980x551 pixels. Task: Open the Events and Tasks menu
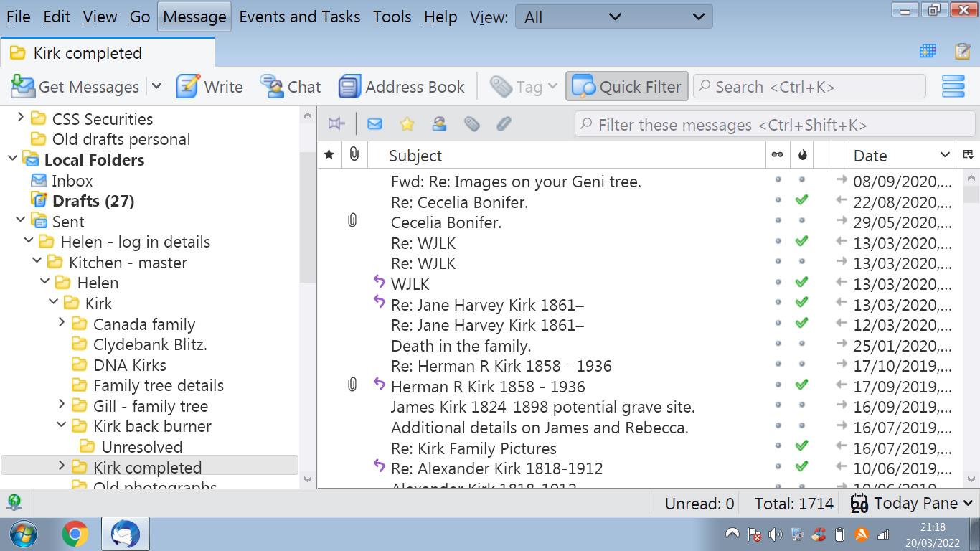tap(299, 17)
